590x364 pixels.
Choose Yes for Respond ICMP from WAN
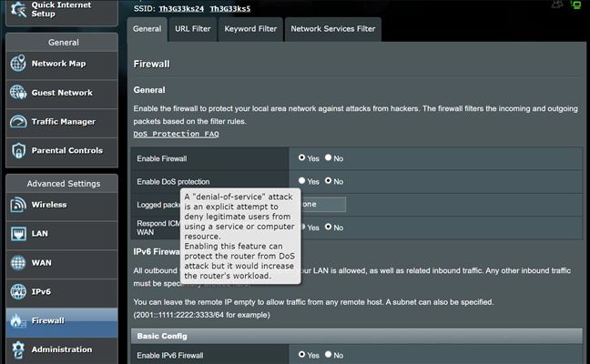302,227
